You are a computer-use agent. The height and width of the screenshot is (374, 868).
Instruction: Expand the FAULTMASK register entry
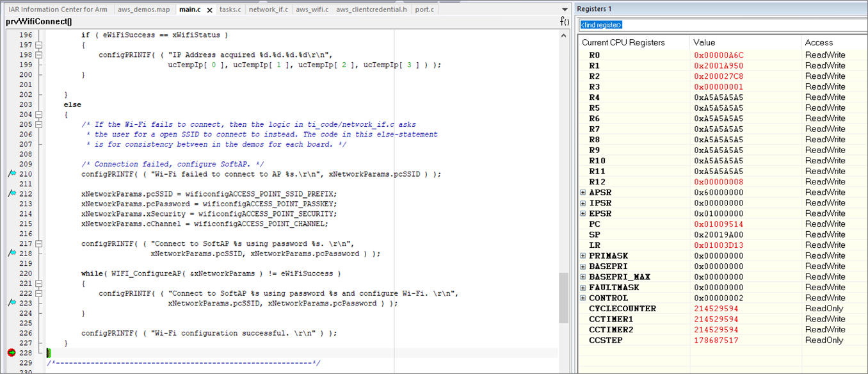(x=583, y=287)
